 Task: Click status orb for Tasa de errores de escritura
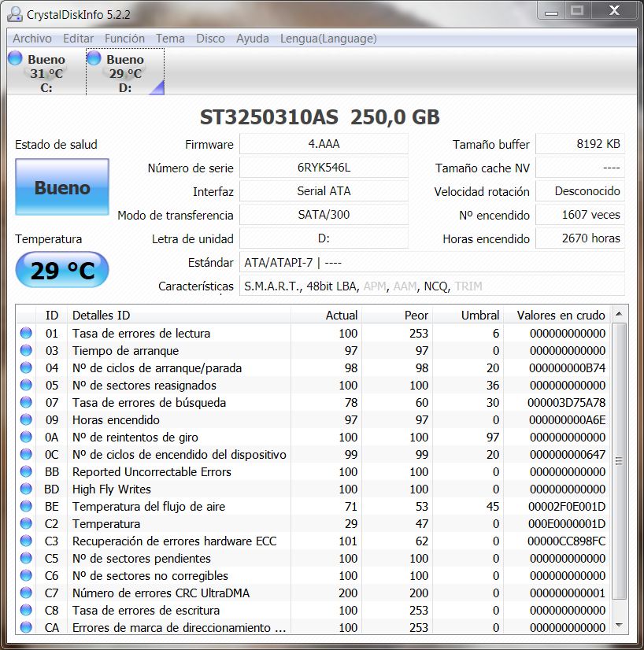click(26, 610)
